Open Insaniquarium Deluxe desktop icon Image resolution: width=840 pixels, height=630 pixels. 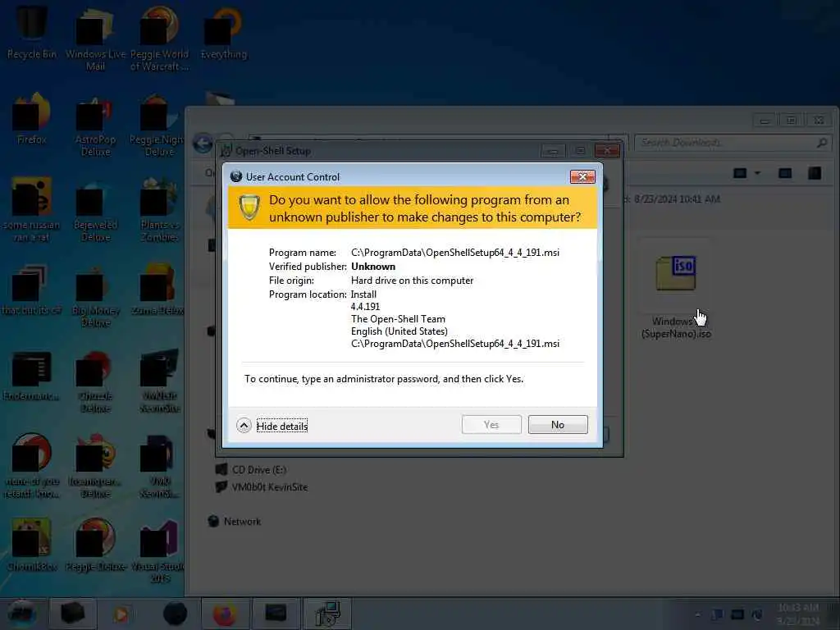[95, 467]
